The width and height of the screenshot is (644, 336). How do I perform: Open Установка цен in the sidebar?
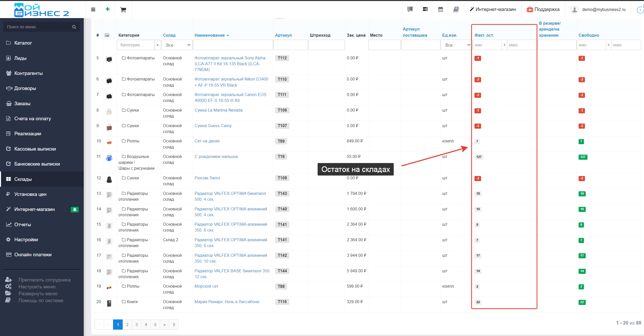(x=30, y=194)
